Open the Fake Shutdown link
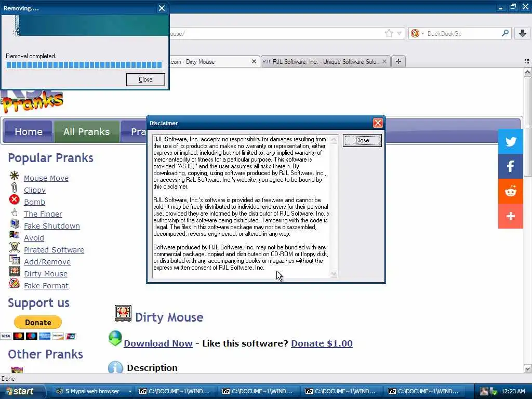 pyautogui.click(x=52, y=226)
